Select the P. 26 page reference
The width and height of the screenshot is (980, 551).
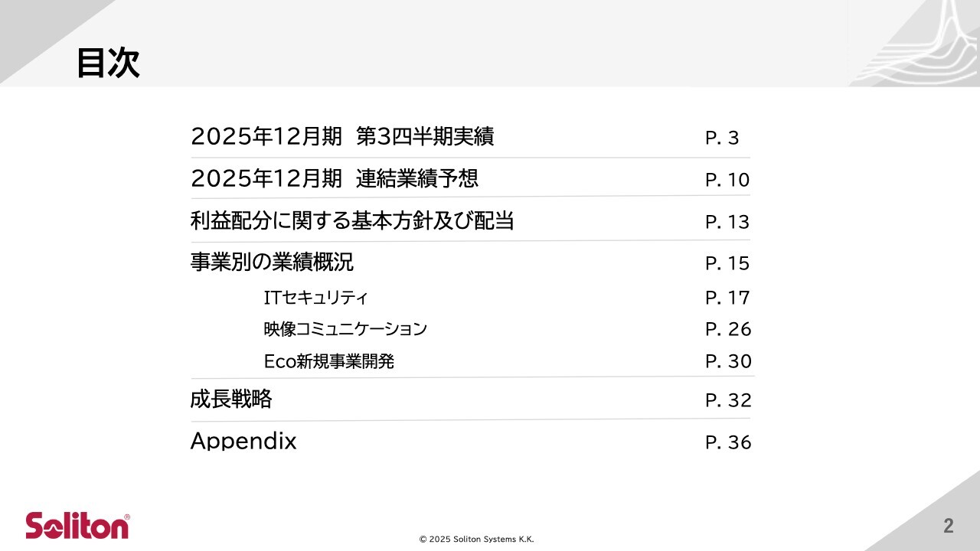728,330
